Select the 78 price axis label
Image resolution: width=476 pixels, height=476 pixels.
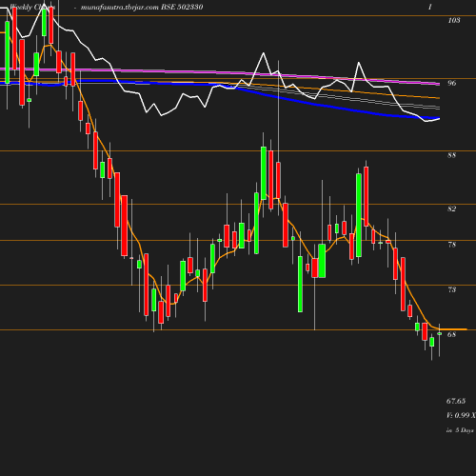click(452, 245)
